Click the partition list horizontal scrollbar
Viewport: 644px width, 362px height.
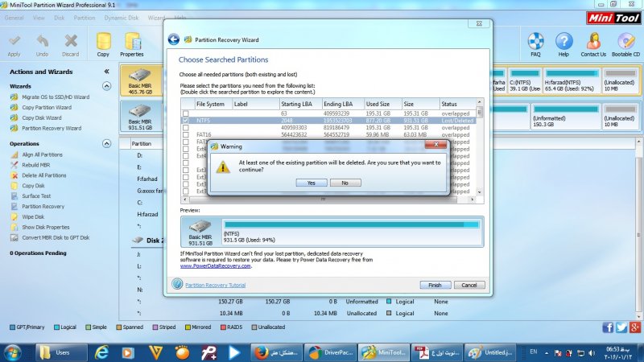click(323, 199)
